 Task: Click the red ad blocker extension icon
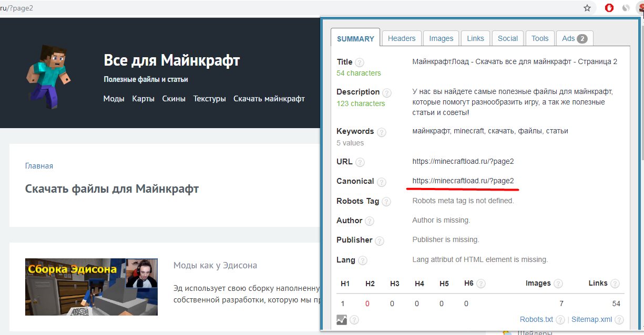pos(609,8)
